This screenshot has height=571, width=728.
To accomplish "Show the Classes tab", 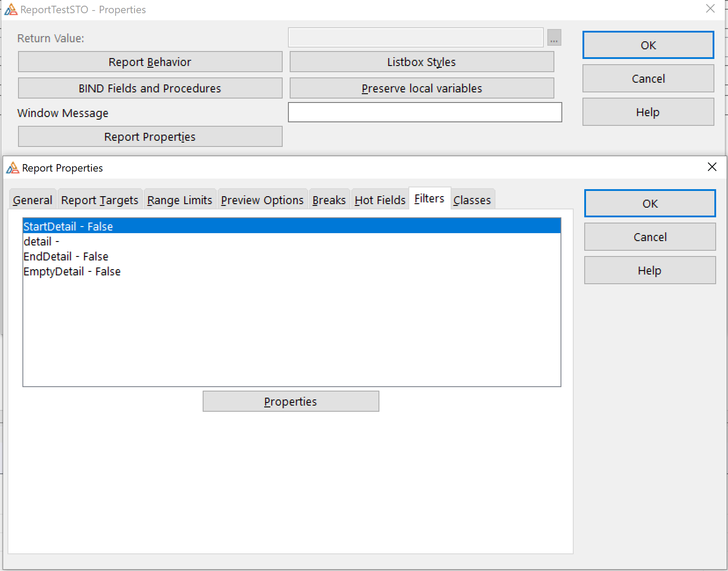I will pyautogui.click(x=472, y=200).
